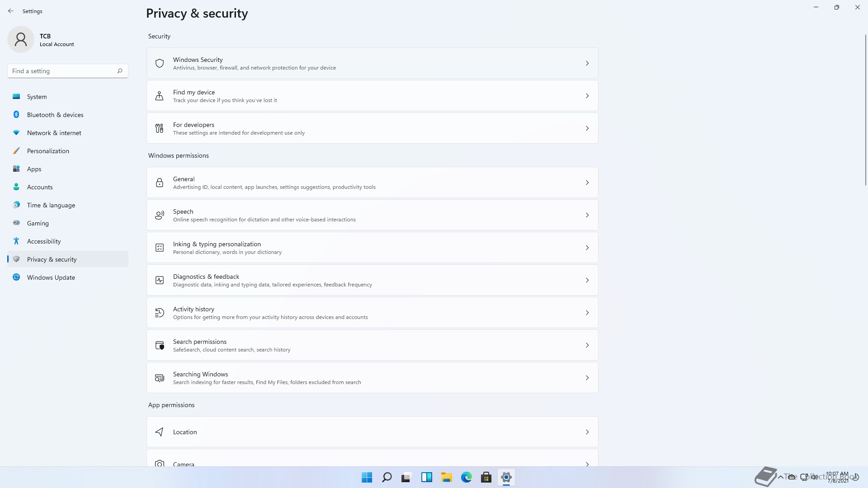
Task: Click the back arrow in Settings header
Action: (x=11, y=11)
